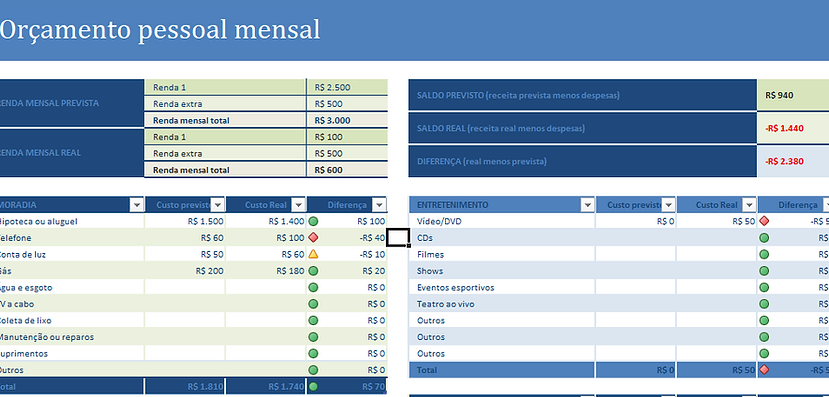
Task: Click the green circle in Moradia's Outros row
Action: pos(313,370)
